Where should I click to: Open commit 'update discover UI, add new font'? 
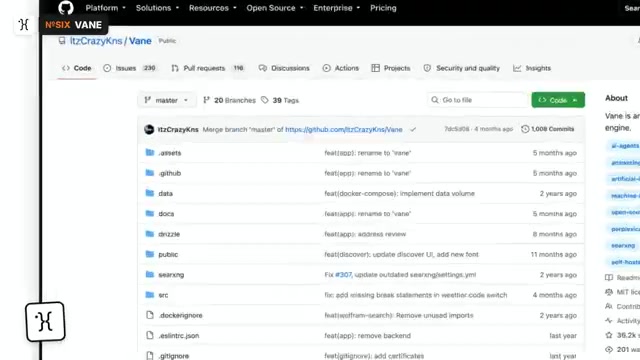tap(402, 254)
